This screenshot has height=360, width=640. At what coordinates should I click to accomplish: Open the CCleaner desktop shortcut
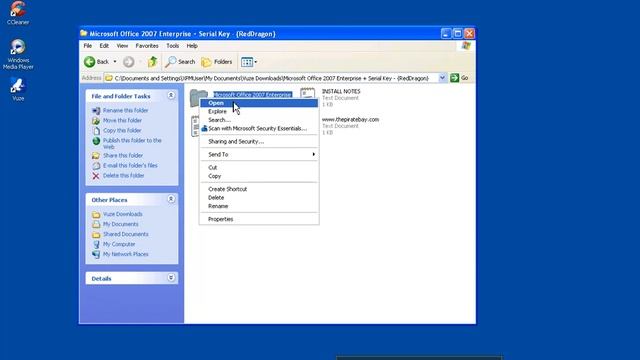click(x=18, y=13)
